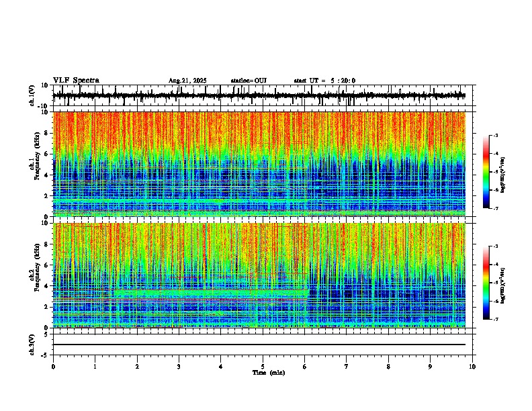Click time axis tick label "2"
The width and height of the screenshot is (532, 411).
tap(137, 367)
